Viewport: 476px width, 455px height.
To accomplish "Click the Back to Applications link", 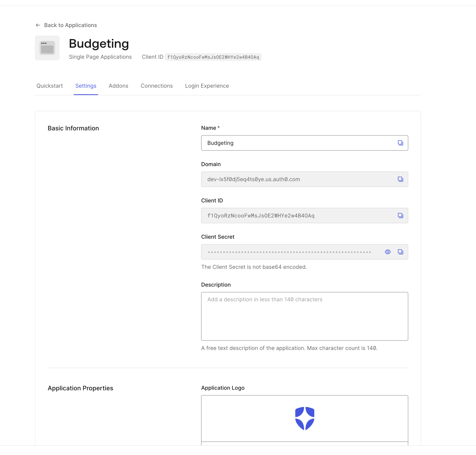I will pyautogui.click(x=70, y=25).
